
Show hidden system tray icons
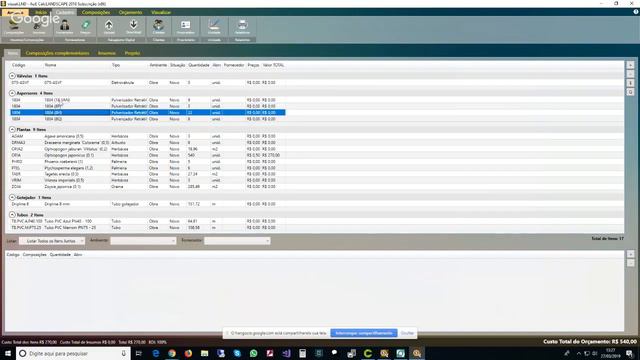pyautogui.click(x=578, y=353)
